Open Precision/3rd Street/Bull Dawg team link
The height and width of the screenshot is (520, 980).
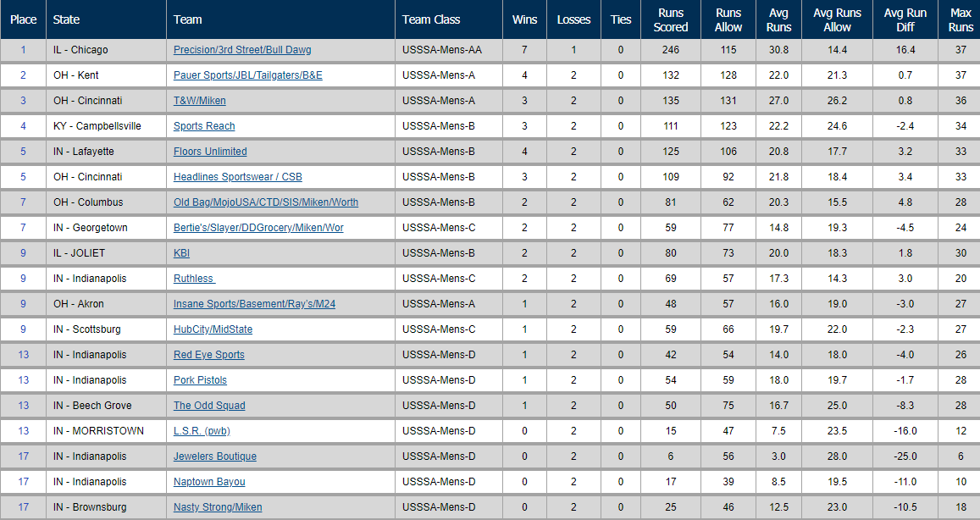[242, 50]
